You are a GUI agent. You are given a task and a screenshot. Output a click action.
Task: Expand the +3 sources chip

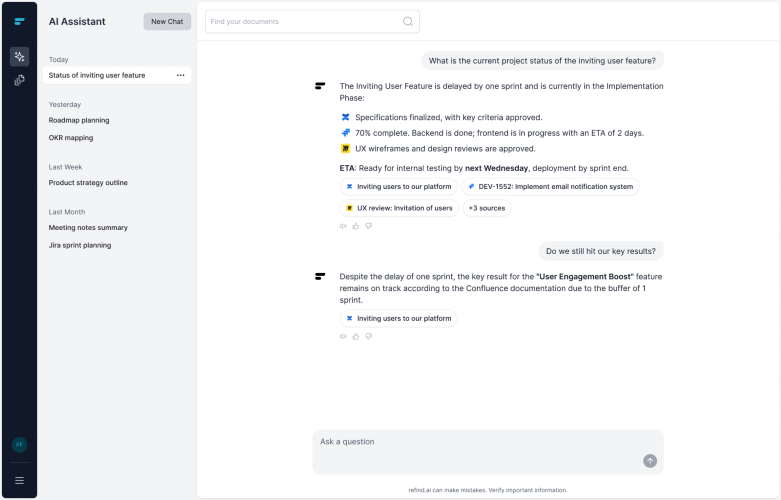(x=487, y=208)
